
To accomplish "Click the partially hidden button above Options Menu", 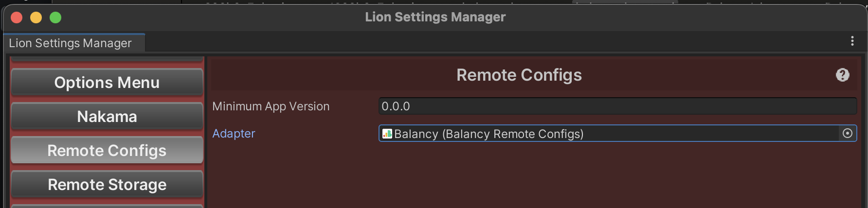I will click(107, 59).
